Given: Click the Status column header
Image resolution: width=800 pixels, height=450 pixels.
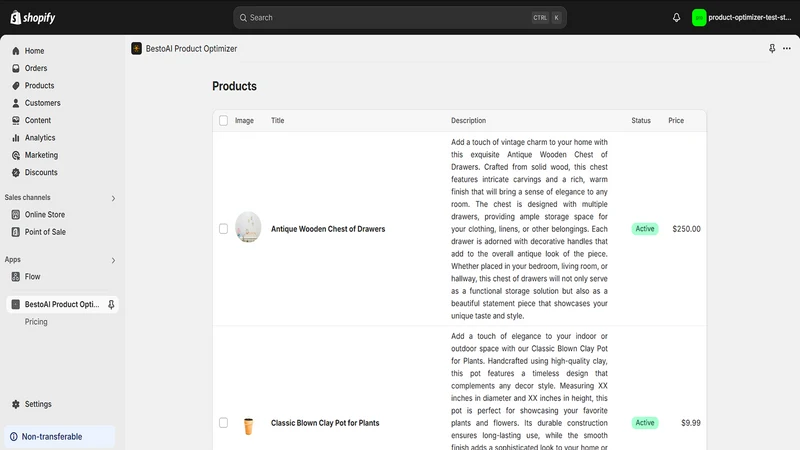Looking at the screenshot, I should 641,120.
